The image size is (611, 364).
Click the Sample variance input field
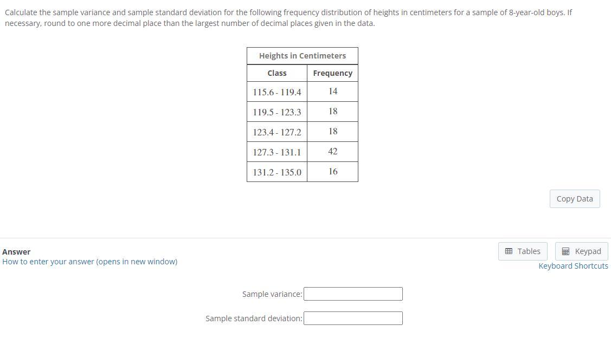pyautogui.click(x=352, y=294)
